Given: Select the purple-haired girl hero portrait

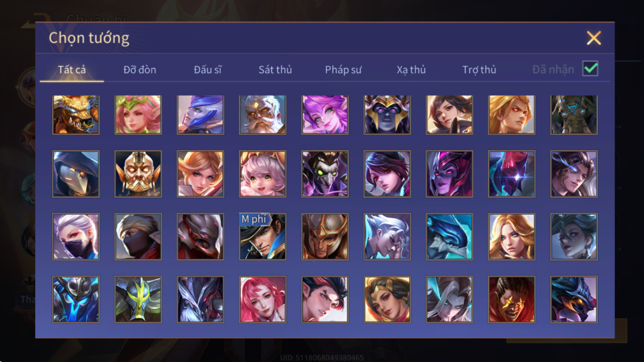Looking at the screenshot, I should [x=325, y=115].
